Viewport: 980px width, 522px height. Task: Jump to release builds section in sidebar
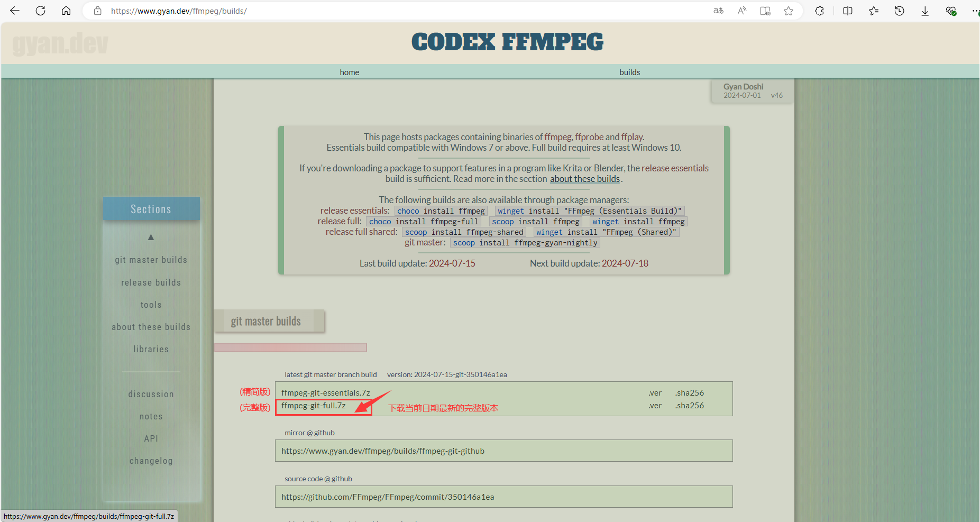click(x=151, y=282)
